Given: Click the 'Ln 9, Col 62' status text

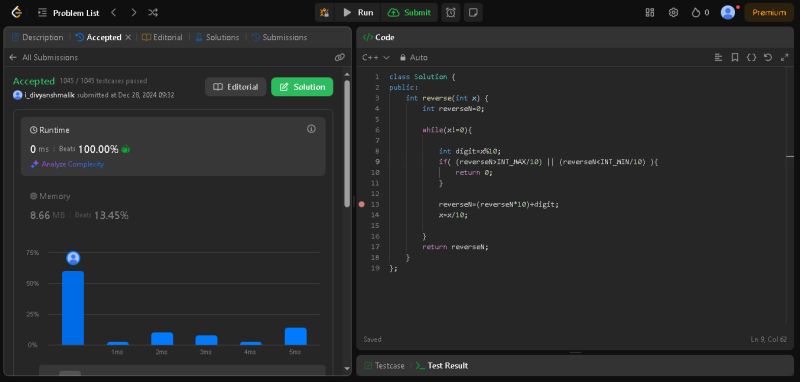Looking at the screenshot, I should point(768,339).
